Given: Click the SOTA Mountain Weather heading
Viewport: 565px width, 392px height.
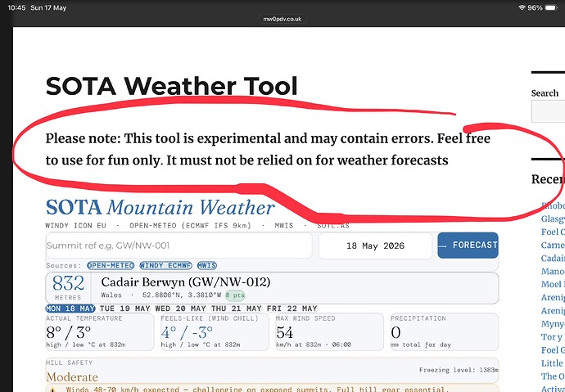Looking at the screenshot, I should pyautogui.click(x=160, y=208).
